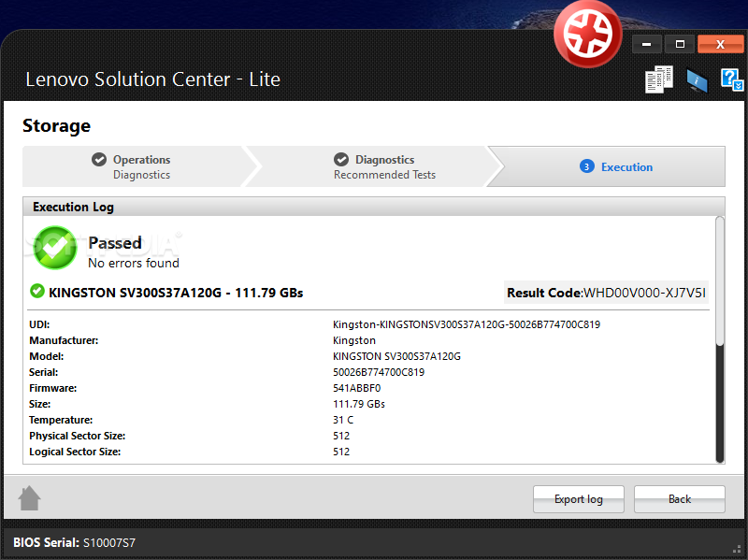Click the large green Passed checkmark icon

[x=55, y=248]
